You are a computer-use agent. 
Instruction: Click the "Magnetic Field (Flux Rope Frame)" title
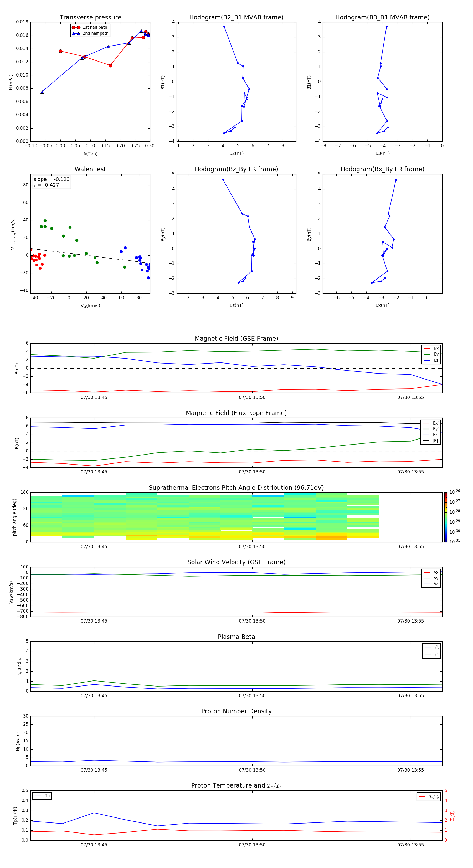point(236,413)
